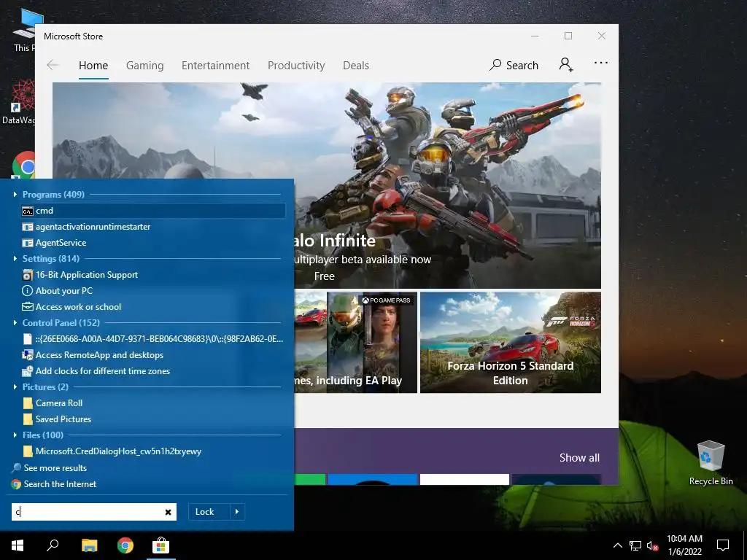This screenshot has width=747, height=560.
Task: Open the notification action center
Action: coord(723,545)
